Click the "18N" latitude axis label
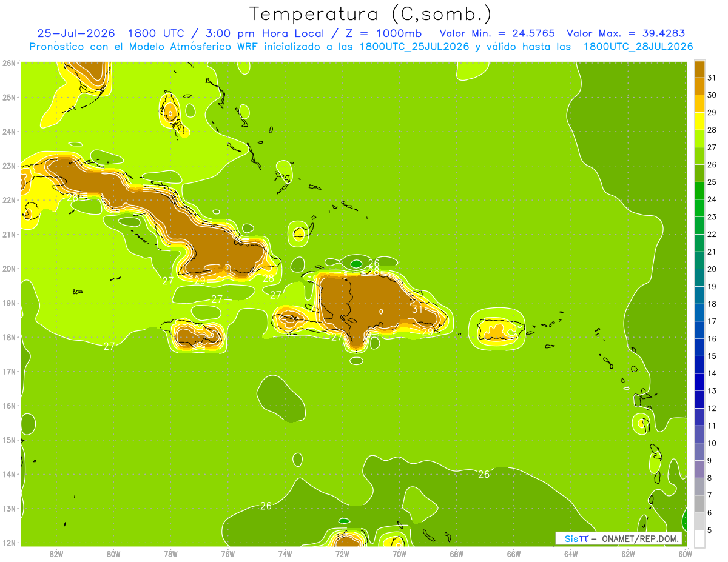This screenshot has height=562, width=728. coord(9,337)
